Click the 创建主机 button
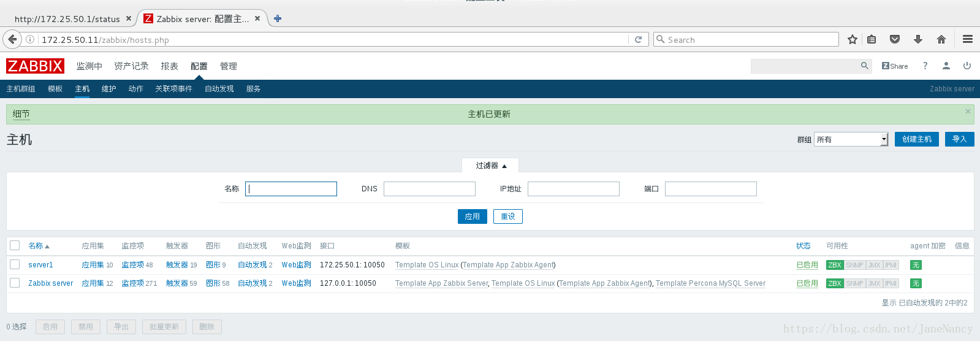Image resolution: width=980 pixels, height=341 pixels. [x=917, y=139]
